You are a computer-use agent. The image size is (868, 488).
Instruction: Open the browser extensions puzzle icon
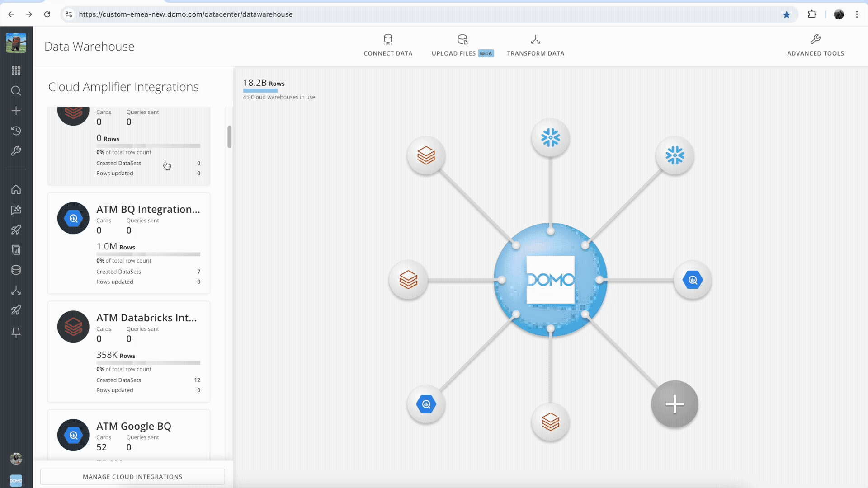pos(812,14)
